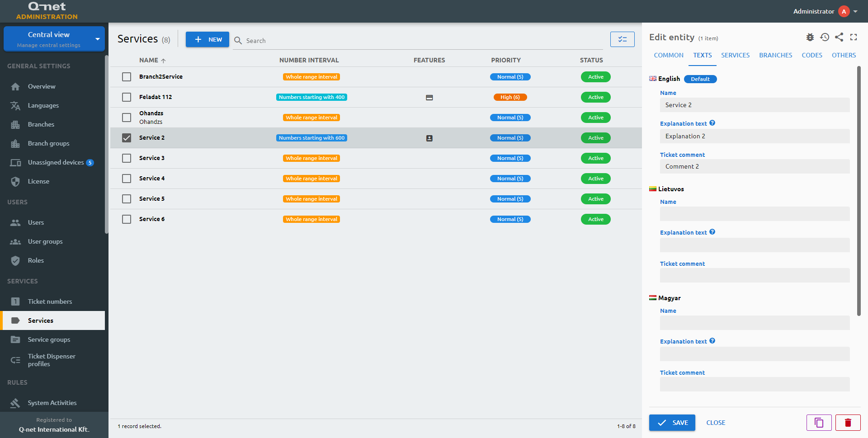Screen dimensions: 868x438
Task: Open Overview from the sidebar
Action: click(x=52, y=86)
